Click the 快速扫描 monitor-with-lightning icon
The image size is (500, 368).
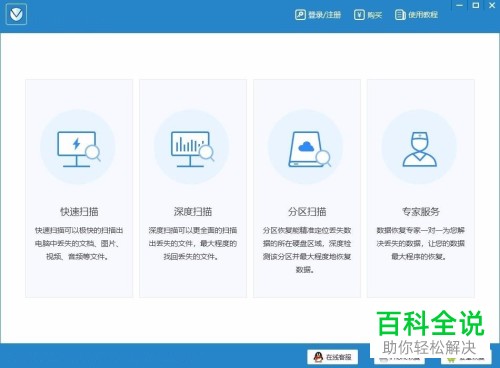(x=79, y=149)
